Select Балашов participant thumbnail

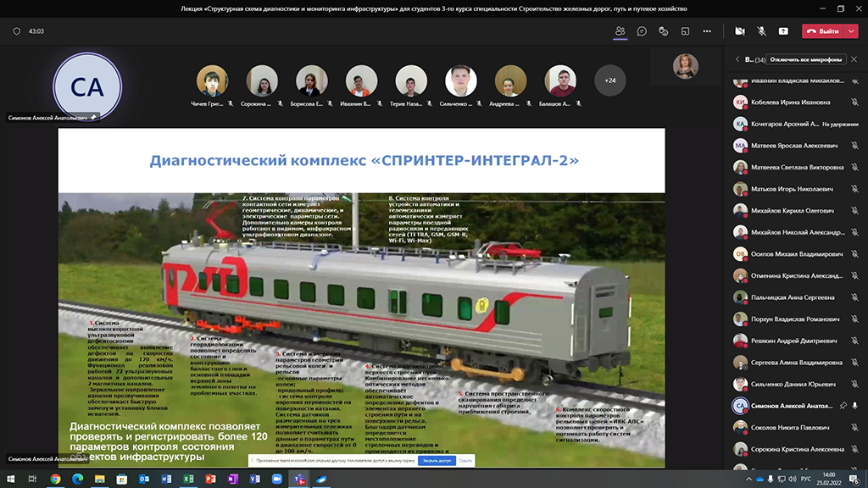tap(560, 80)
